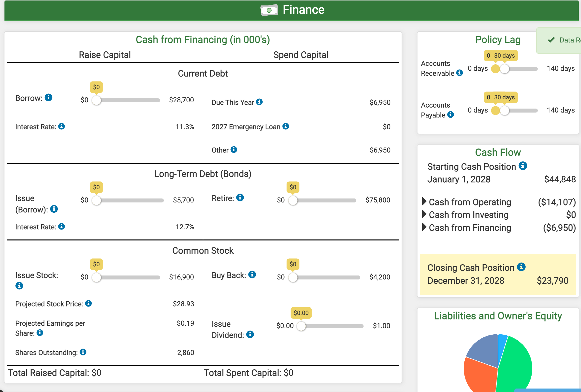Open the Buy Back info tooltip
This screenshot has width=581, height=392.
[252, 275]
